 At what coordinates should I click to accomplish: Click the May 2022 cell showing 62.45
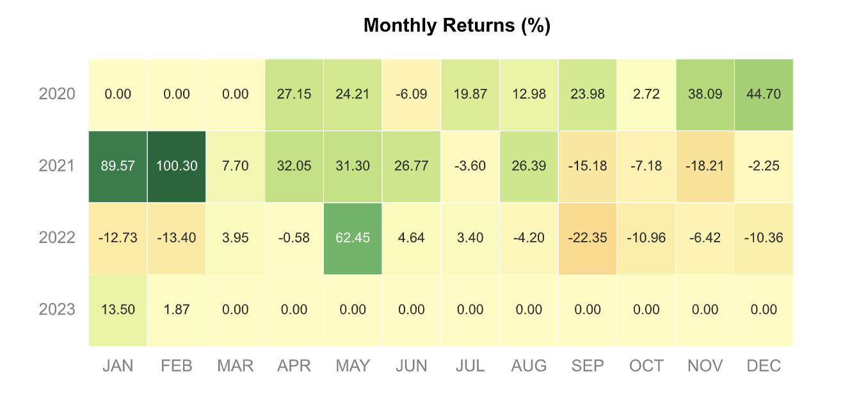[353, 238]
